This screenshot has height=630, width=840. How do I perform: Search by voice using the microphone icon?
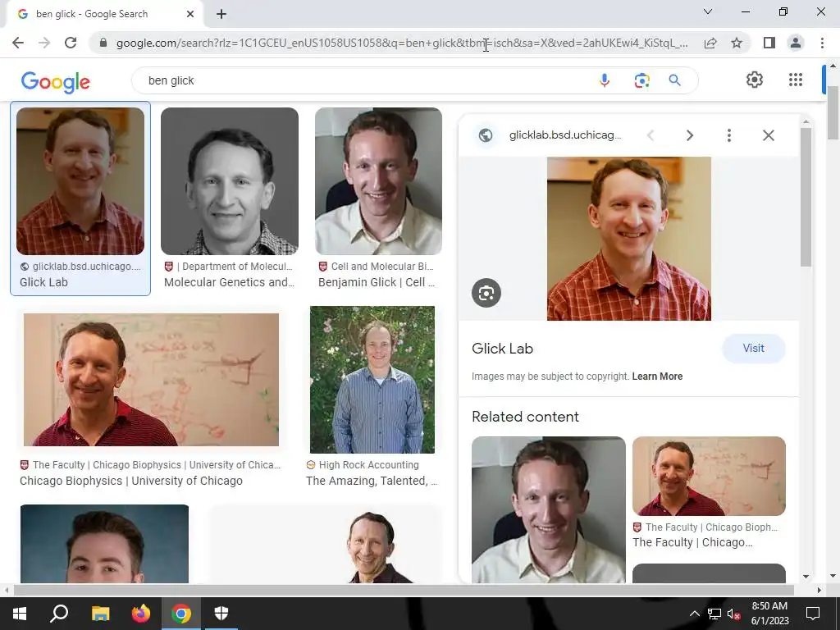coord(605,80)
